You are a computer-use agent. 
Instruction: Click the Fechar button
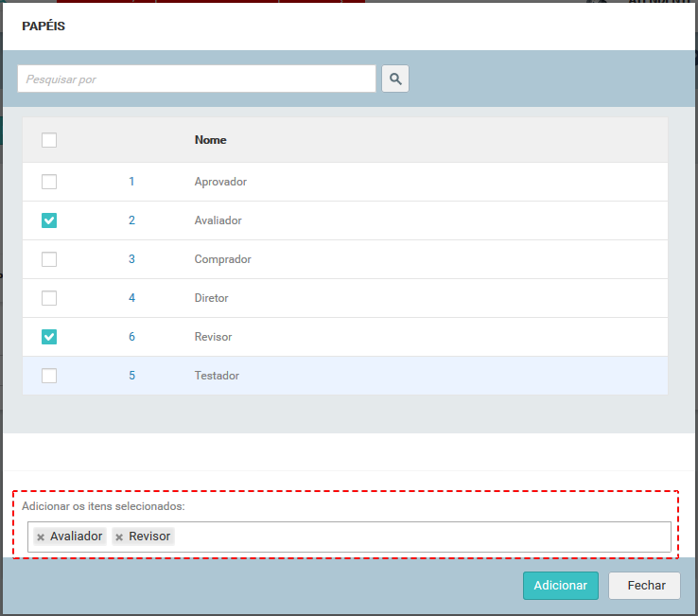(x=644, y=586)
